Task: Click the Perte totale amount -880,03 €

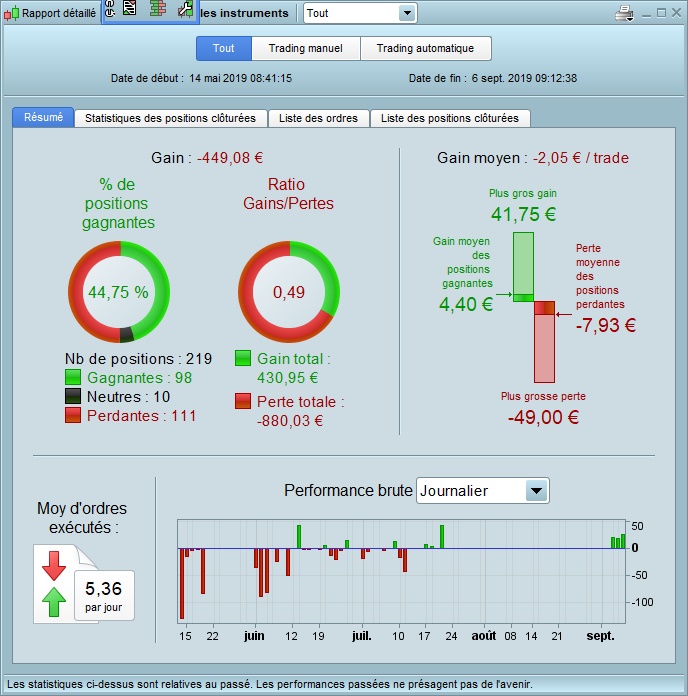Action: (290, 420)
